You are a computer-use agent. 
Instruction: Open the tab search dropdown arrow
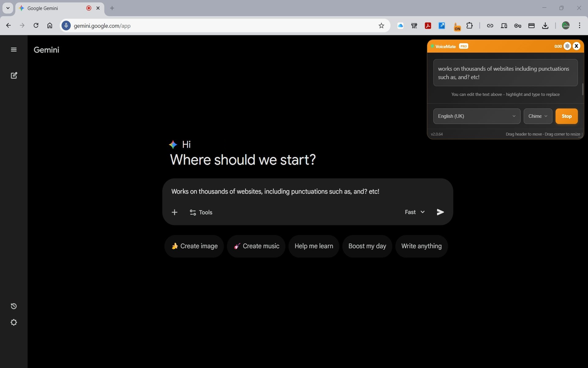8,8
